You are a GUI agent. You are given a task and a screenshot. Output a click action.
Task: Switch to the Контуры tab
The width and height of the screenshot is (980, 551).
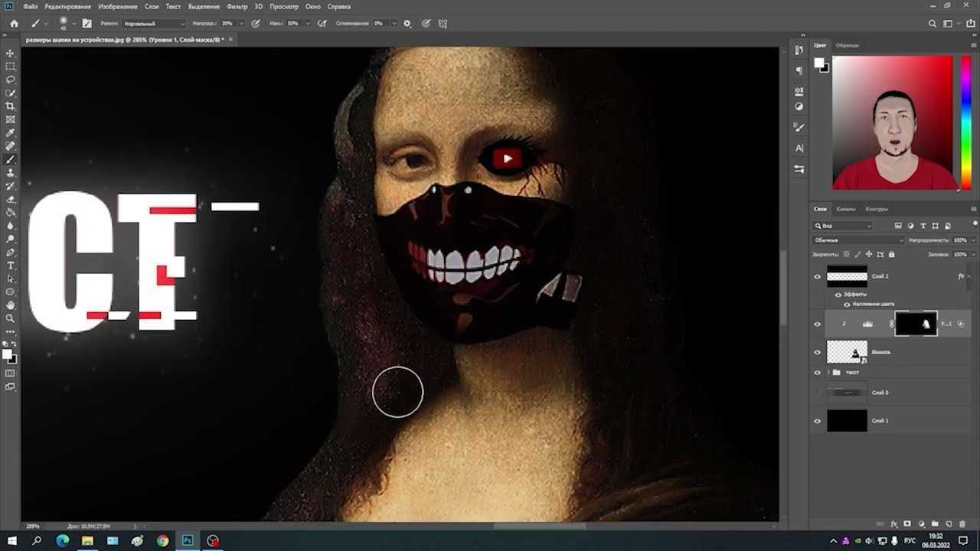tap(877, 209)
